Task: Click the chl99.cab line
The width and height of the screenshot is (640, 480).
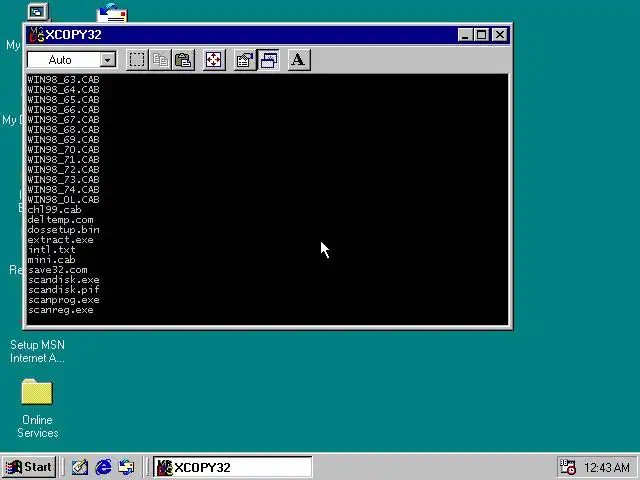Action: click(54, 209)
